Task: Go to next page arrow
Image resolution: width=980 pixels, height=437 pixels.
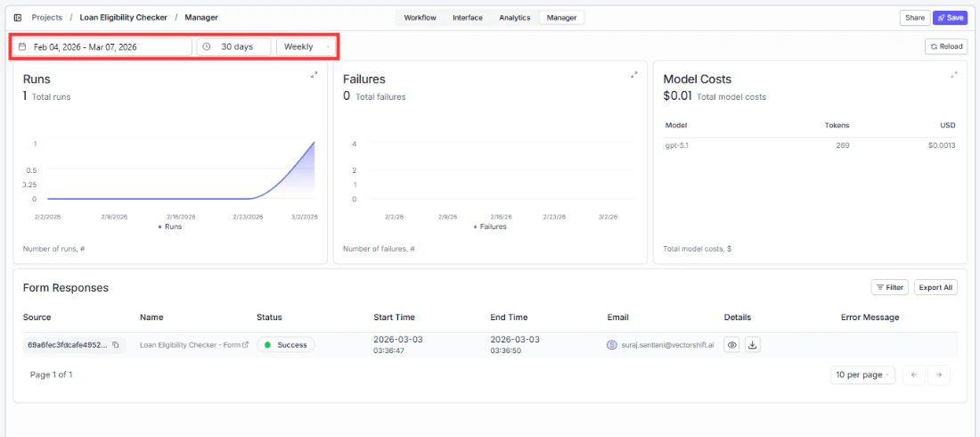Action: click(x=939, y=375)
